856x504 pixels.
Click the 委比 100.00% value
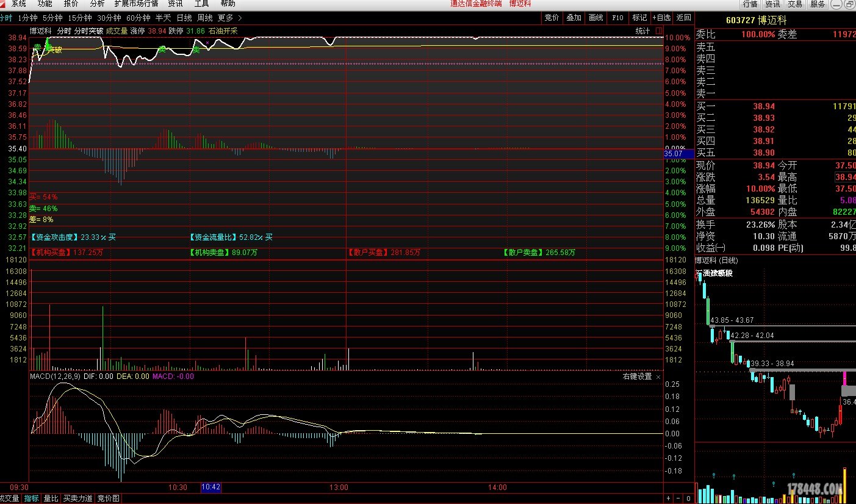click(758, 35)
